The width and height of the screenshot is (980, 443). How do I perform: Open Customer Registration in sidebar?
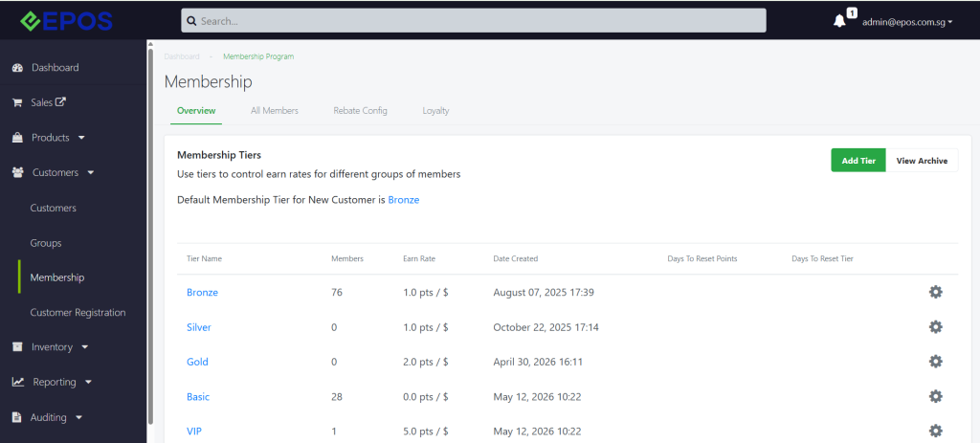(78, 312)
